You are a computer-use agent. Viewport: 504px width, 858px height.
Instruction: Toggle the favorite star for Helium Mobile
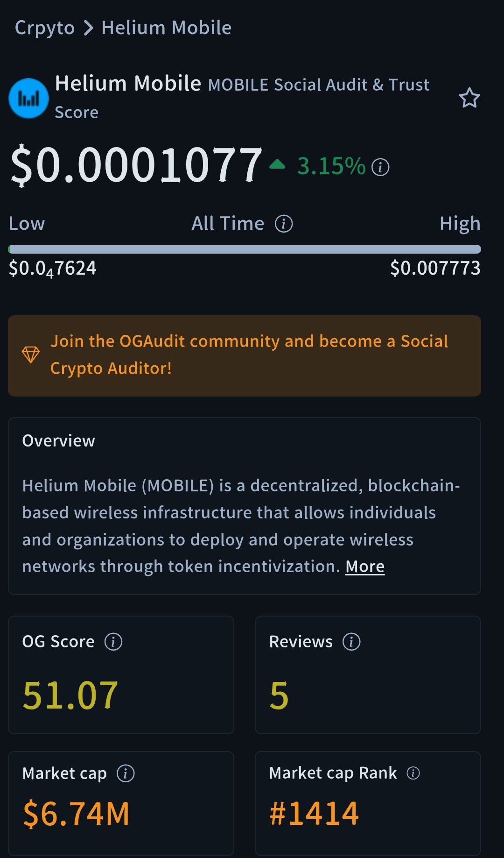(x=469, y=98)
